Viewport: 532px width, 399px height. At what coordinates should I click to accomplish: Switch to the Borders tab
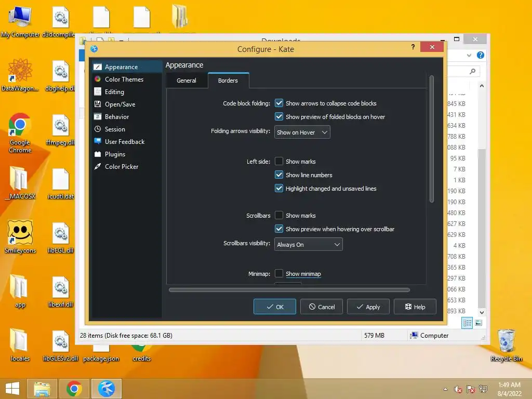point(228,81)
